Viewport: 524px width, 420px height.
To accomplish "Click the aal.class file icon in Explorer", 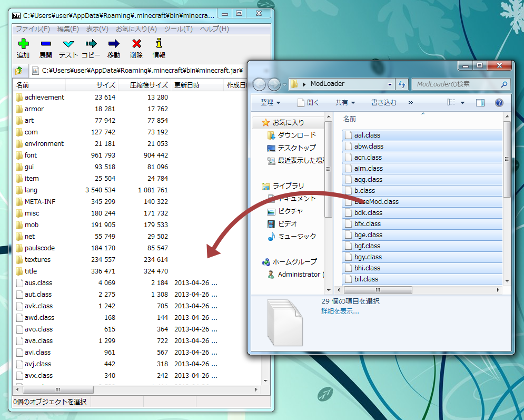I will (349, 135).
